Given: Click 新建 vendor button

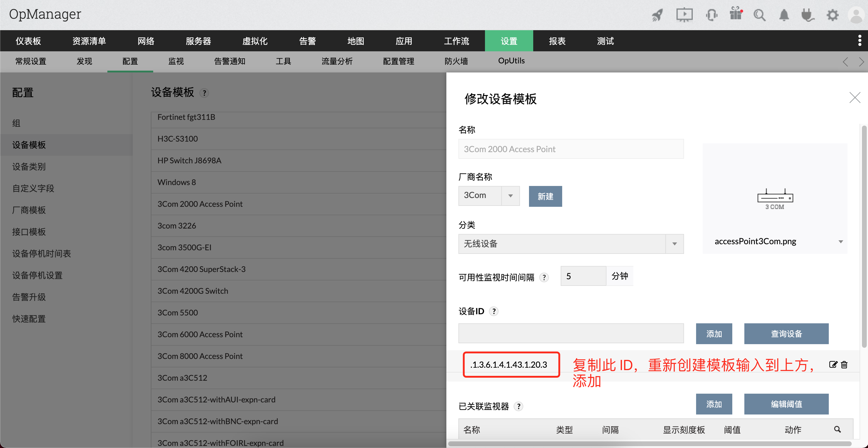Looking at the screenshot, I should pyautogui.click(x=545, y=196).
